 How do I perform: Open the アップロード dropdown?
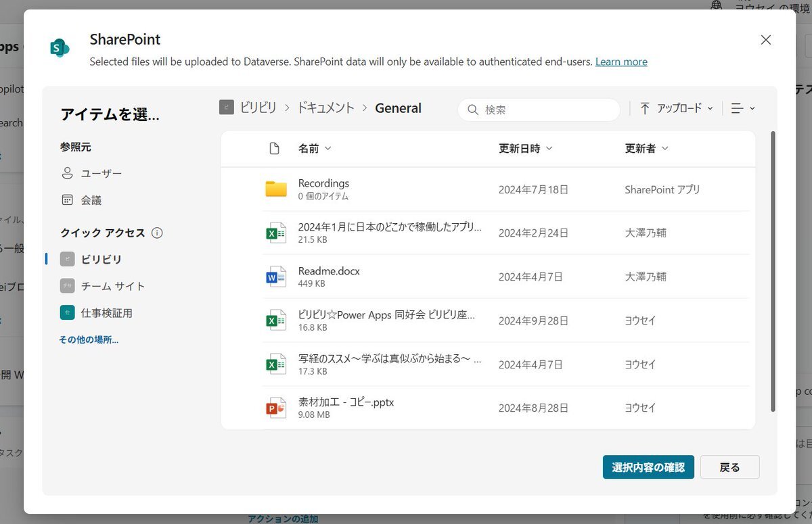(677, 108)
